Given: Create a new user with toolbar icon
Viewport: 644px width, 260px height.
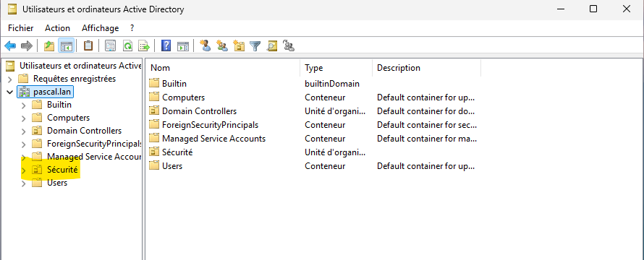Looking at the screenshot, I should (206, 45).
